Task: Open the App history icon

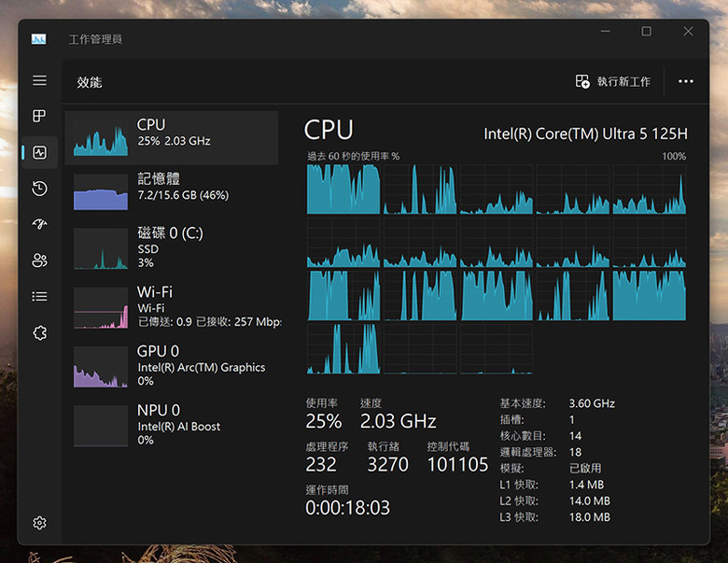Action: pos(39,188)
